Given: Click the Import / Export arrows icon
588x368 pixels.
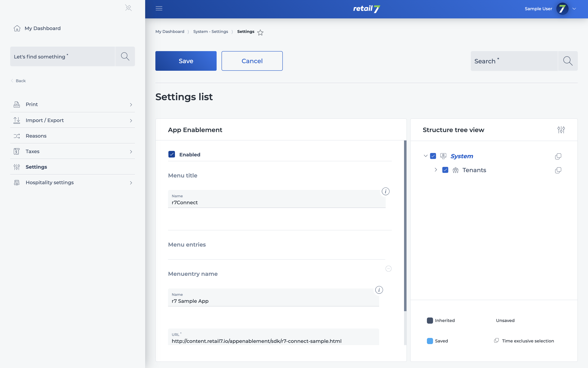Looking at the screenshot, I should (x=17, y=120).
